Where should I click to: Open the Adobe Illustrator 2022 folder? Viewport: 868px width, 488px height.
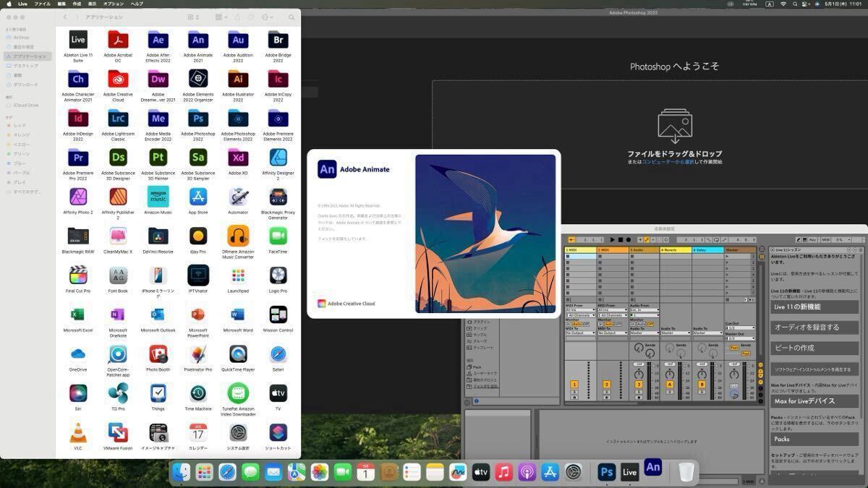(x=238, y=79)
